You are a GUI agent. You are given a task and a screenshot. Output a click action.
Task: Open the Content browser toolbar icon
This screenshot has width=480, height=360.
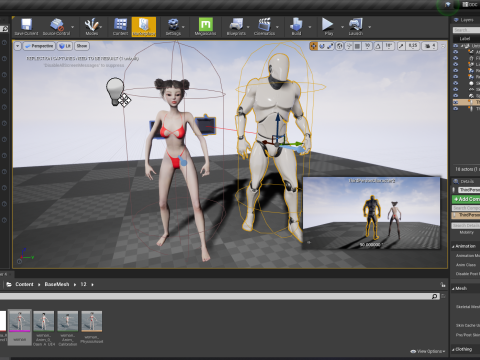coord(120,27)
